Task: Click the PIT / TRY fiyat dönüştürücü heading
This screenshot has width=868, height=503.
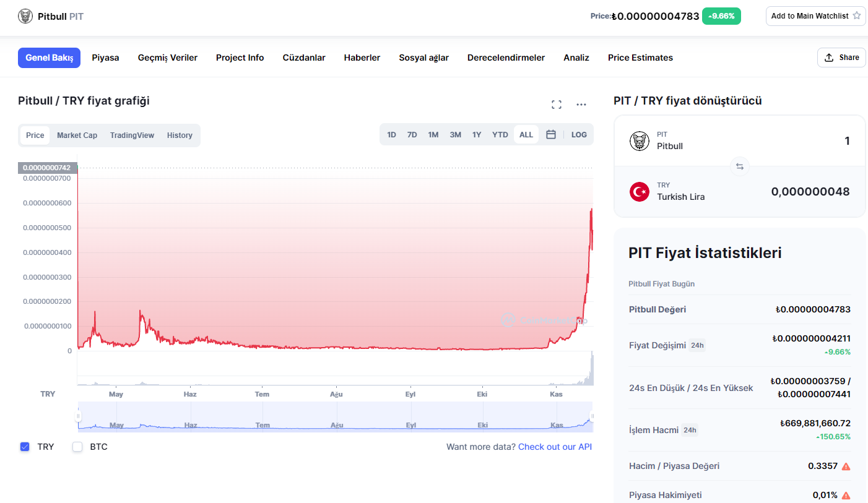Action: point(688,101)
